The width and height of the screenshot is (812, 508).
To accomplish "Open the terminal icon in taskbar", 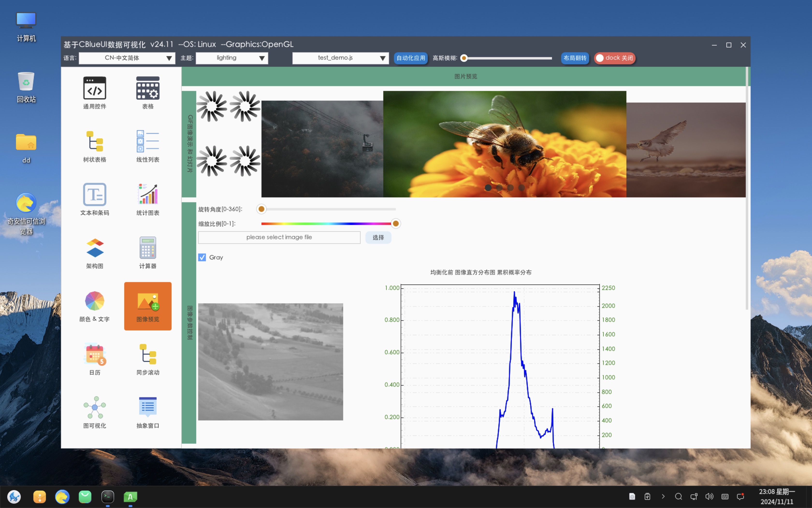I will tap(108, 497).
